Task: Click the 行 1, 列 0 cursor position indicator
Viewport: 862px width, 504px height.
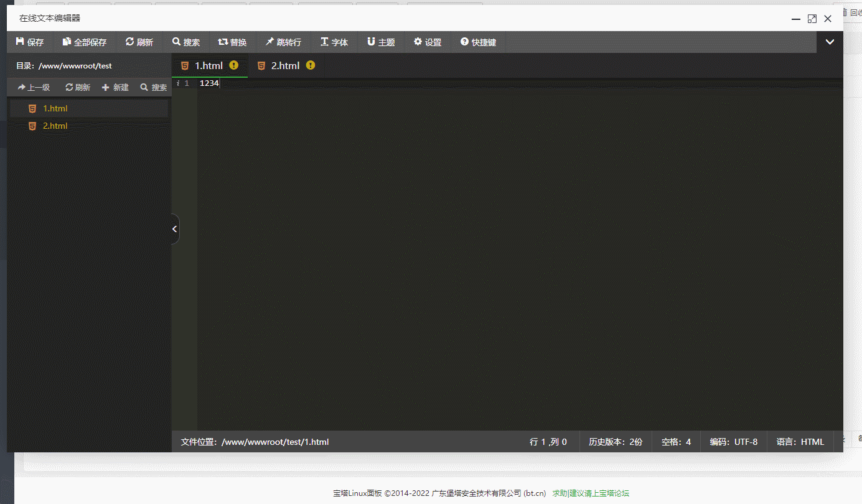Action: tap(548, 442)
